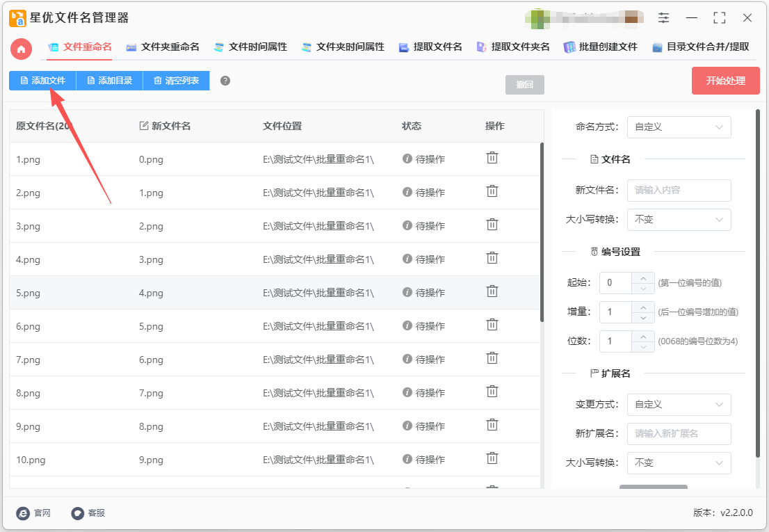Open the help question mark icon
Viewport: 769px width, 532px height.
pos(225,81)
